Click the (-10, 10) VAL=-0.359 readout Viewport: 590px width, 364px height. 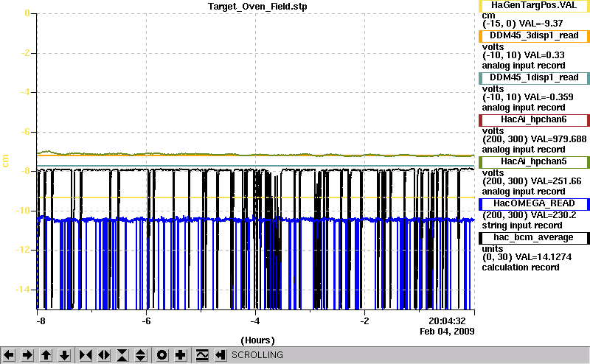[528, 97]
